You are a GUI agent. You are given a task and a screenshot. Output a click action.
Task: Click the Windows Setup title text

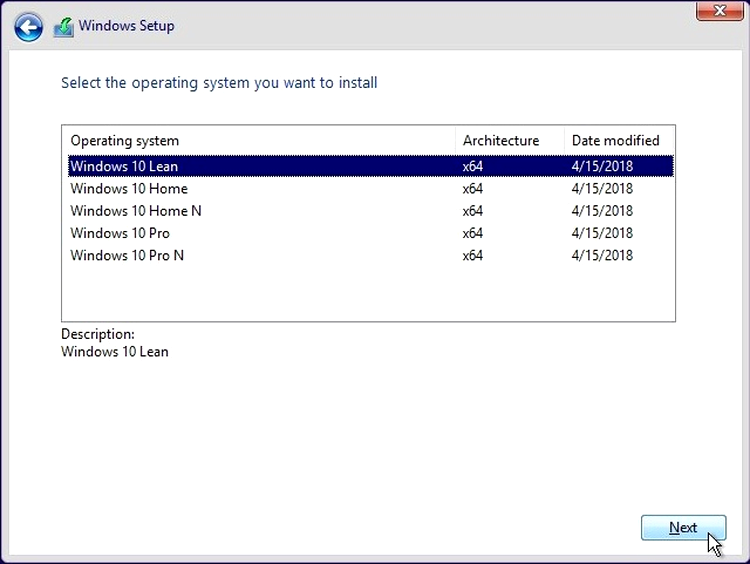126,26
